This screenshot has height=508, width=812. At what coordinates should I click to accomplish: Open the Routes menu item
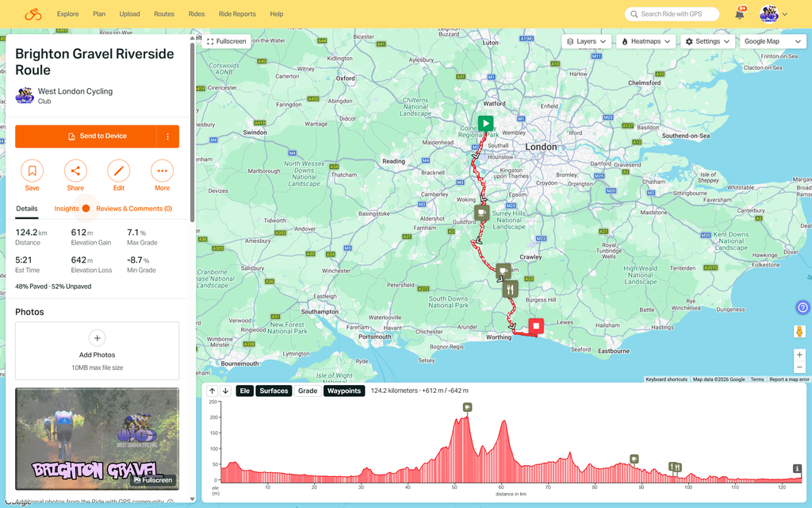164,14
